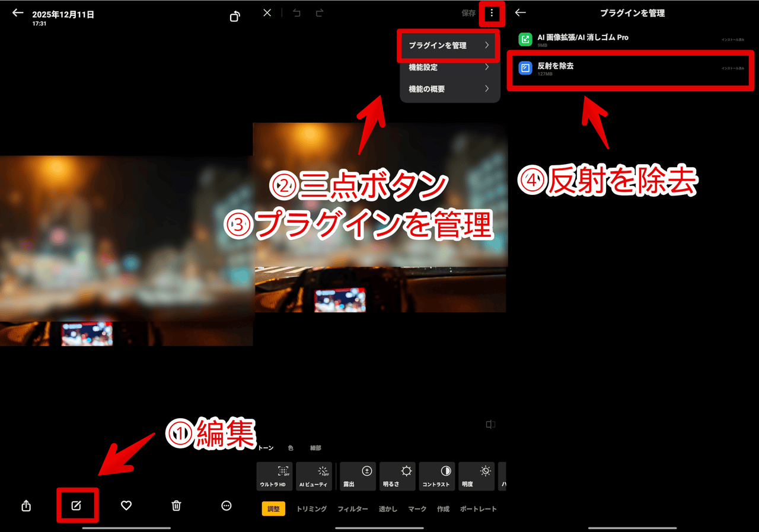Tap the undo arrow icon
Image resolution: width=759 pixels, height=532 pixels.
point(296,12)
